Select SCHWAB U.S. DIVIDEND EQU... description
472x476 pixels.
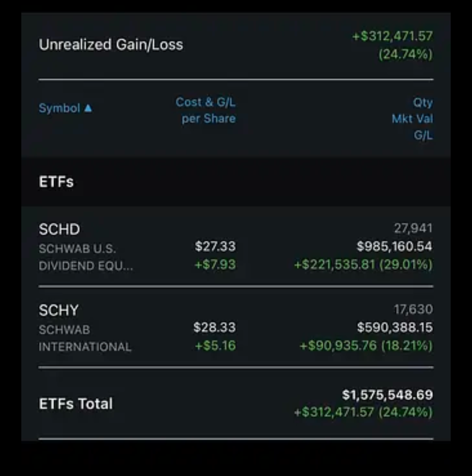coord(86,257)
